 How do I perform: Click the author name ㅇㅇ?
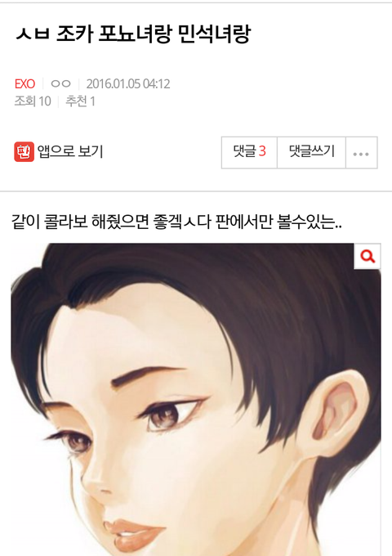(x=61, y=84)
